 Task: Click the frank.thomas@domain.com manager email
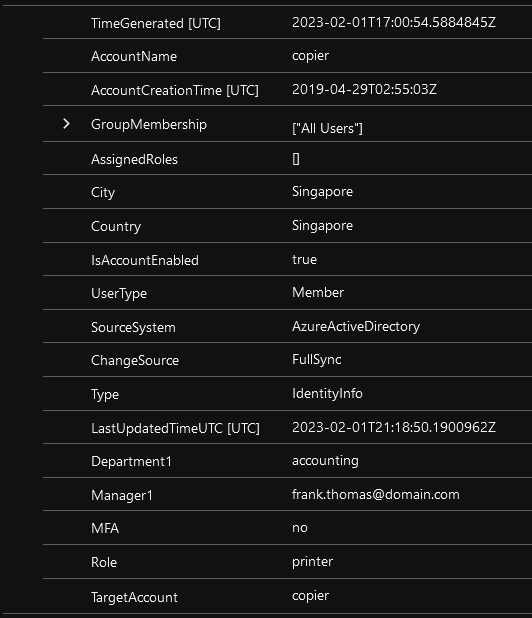click(x=376, y=495)
